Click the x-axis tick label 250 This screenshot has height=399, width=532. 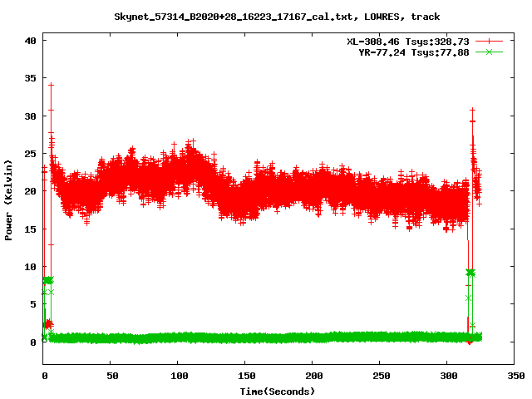(x=381, y=376)
